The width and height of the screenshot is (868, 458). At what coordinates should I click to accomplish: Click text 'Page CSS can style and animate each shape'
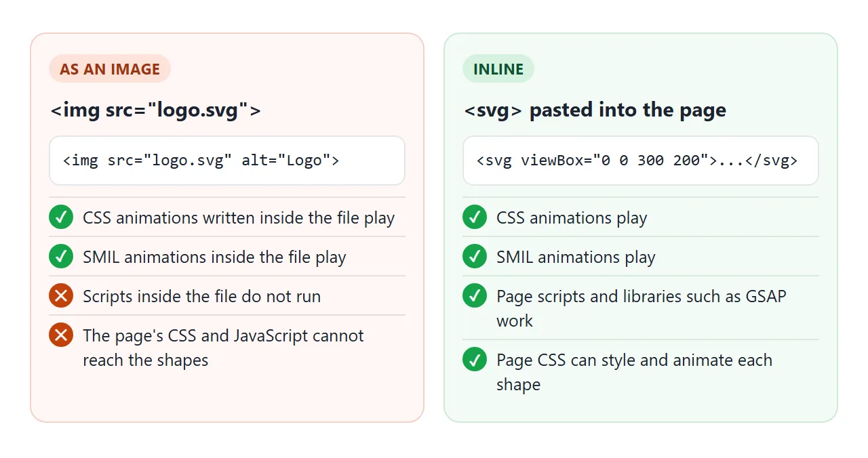635,372
